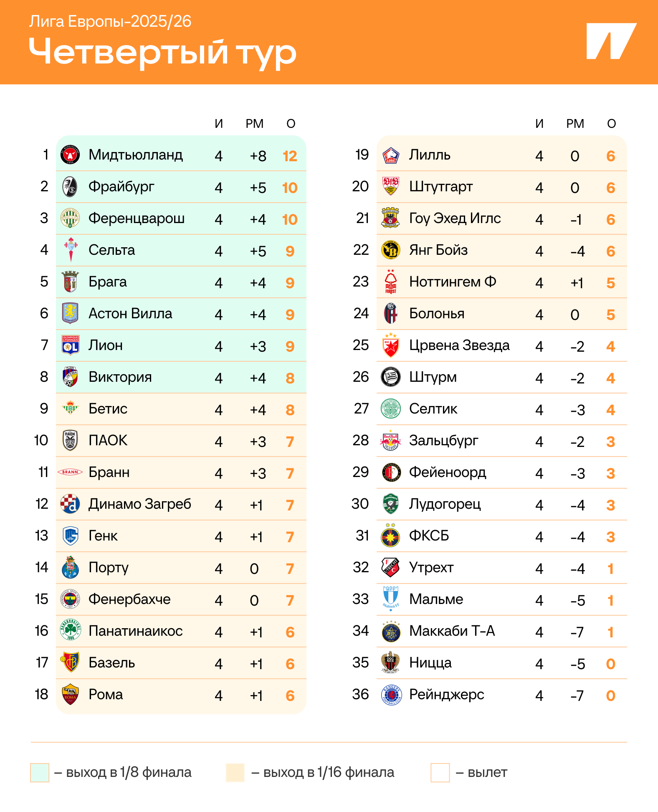Click the white elimination legend swatch

click(x=440, y=772)
